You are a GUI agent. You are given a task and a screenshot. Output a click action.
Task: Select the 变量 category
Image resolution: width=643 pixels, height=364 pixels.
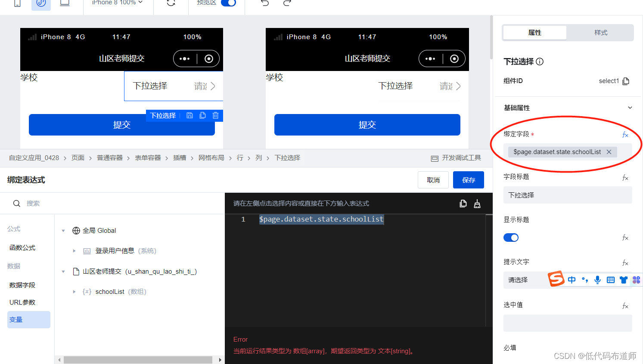click(x=29, y=320)
